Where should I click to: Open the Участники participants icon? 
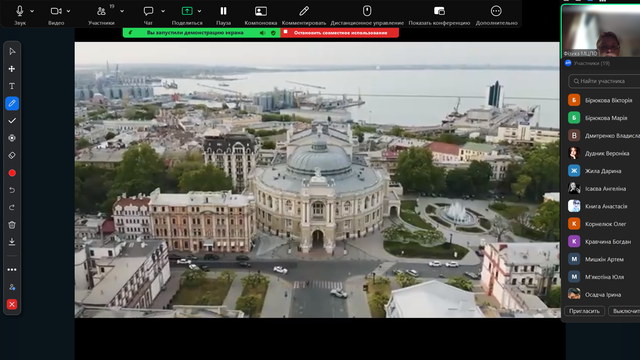(101, 11)
